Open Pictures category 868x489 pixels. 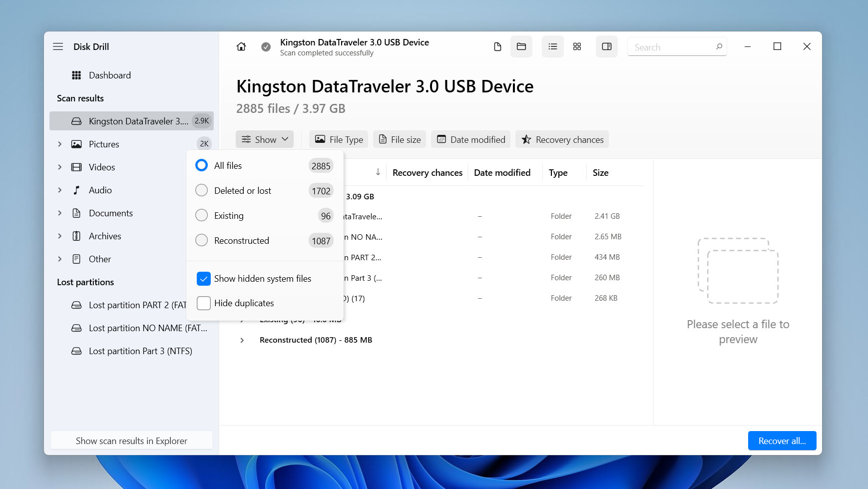point(104,144)
